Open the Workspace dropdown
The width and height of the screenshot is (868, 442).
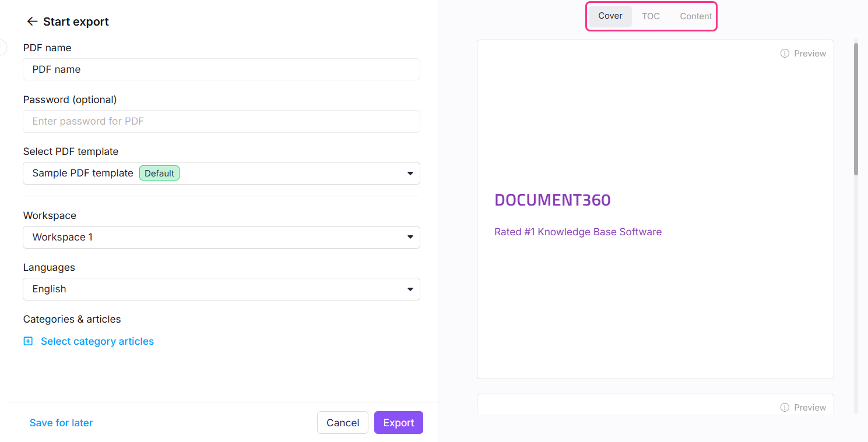[222, 237]
